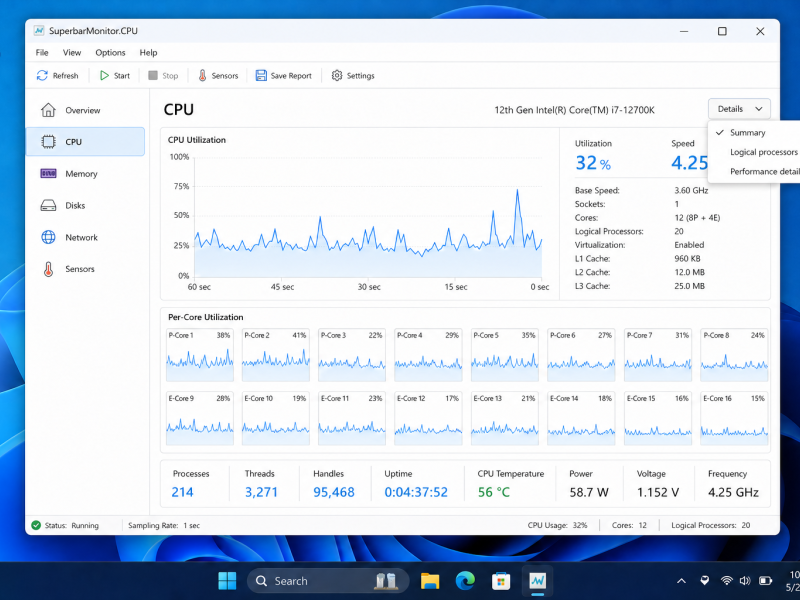Select the P-Core 3 utilization graph
Screen dimensions: 800x600
[x=352, y=355]
